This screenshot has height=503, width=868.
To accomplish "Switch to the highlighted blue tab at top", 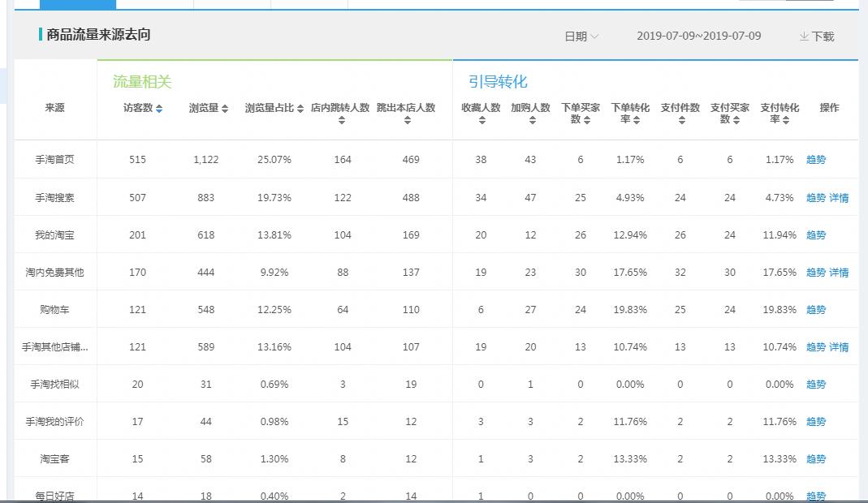I will pyautogui.click(x=77, y=3).
